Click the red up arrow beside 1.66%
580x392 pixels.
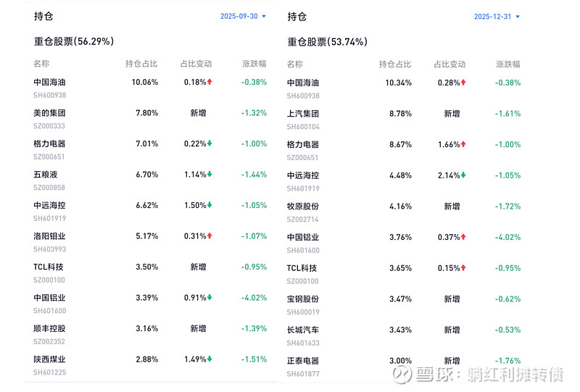463,144
